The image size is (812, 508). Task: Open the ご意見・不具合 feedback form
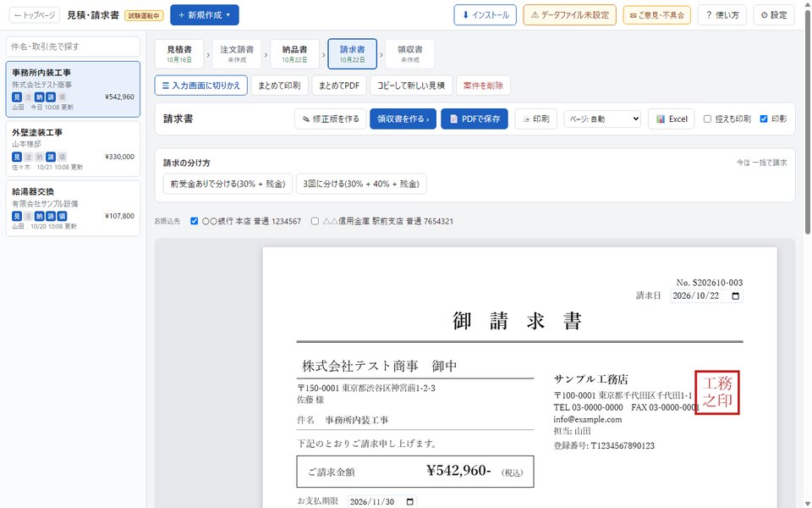[x=656, y=15]
